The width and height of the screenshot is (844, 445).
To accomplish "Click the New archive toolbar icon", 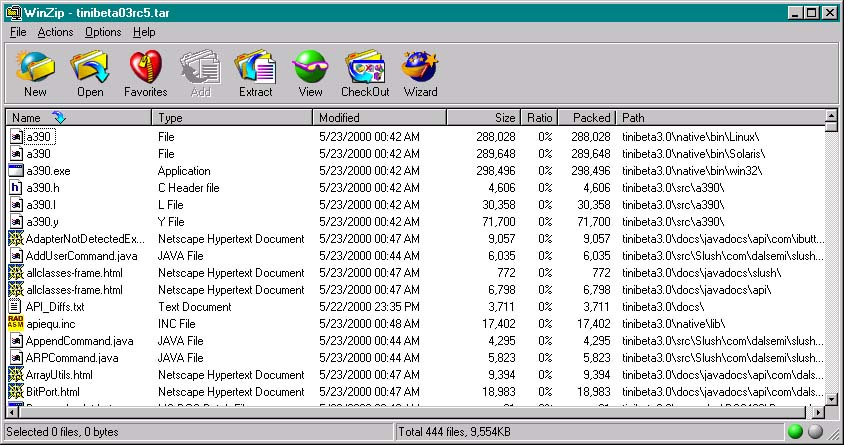I will click(35, 72).
